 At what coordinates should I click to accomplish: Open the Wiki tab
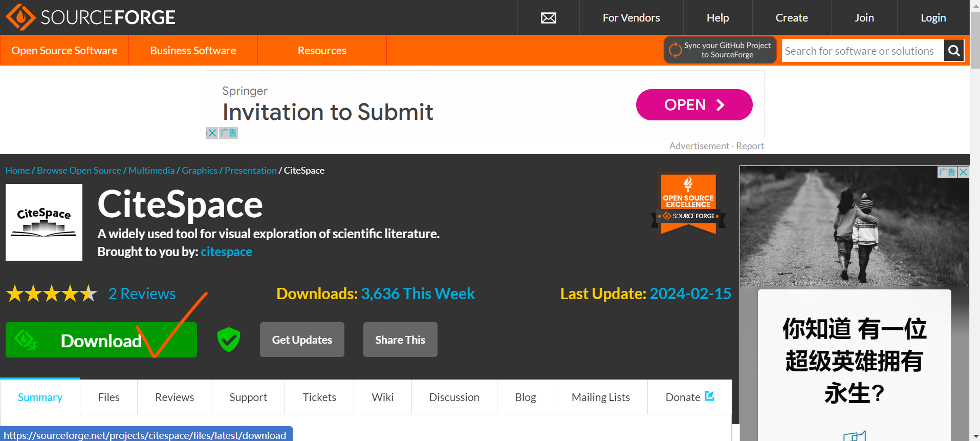point(383,397)
